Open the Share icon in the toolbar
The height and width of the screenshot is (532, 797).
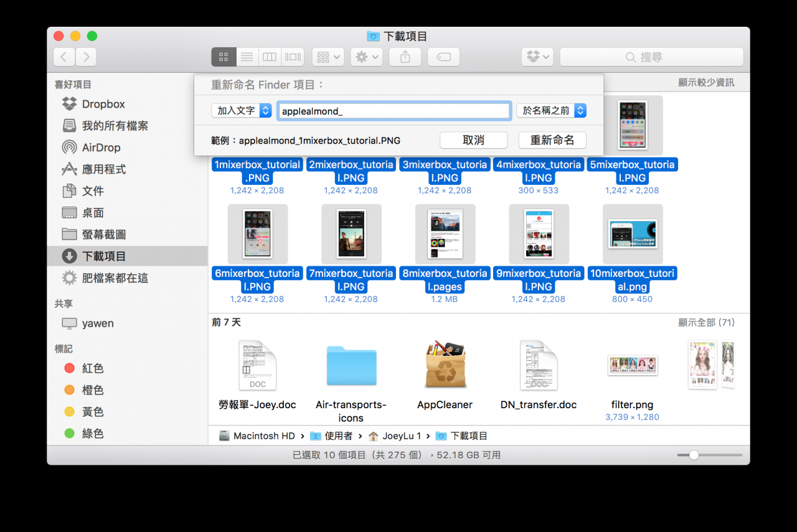[405, 57]
